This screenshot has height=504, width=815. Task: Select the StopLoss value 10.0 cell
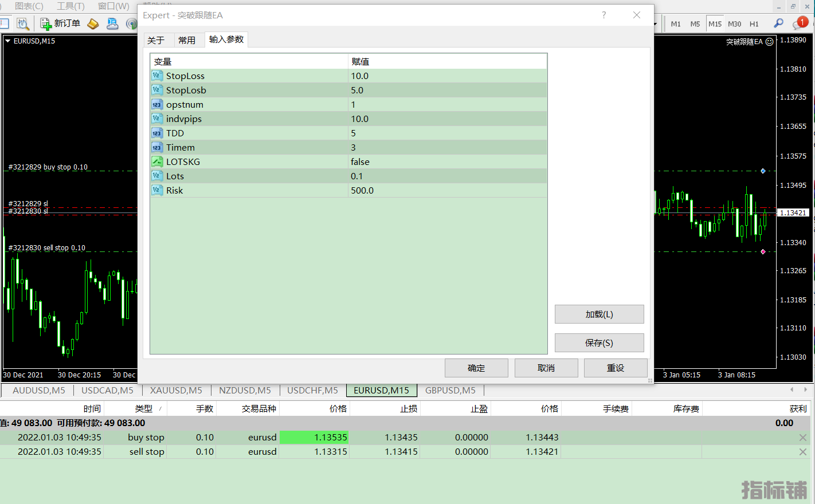tap(448, 76)
